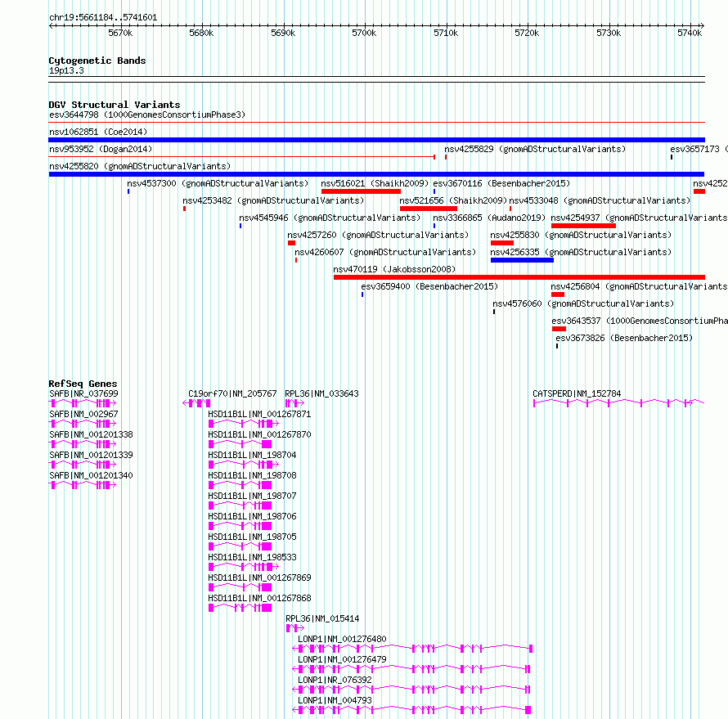The width and height of the screenshot is (728, 719).
Task: Select the SAFB|NR_037699 transcript
Action: (83, 402)
